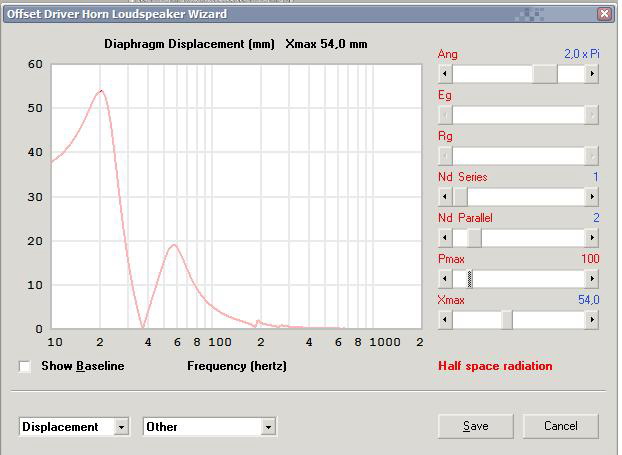
Task: Decrease Pmax with its left arrow
Action: (x=445, y=278)
